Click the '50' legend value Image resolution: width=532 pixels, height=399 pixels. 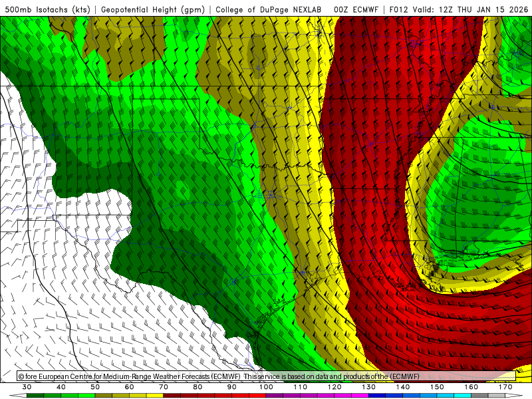[95, 387]
